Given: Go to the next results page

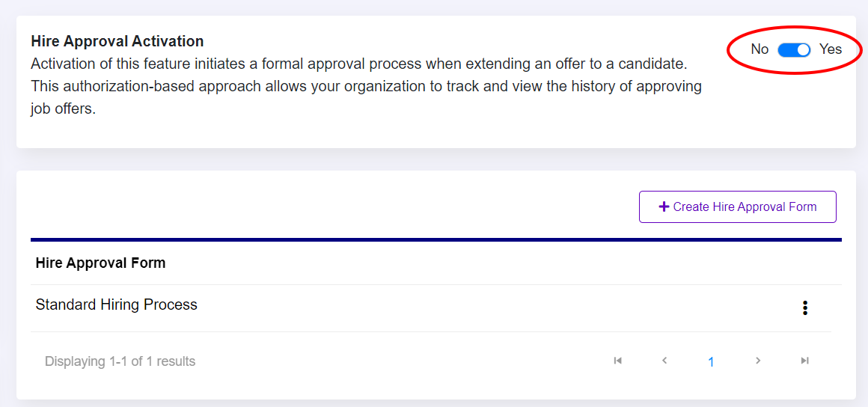Looking at the screenshot, I should tap(758, 361).
